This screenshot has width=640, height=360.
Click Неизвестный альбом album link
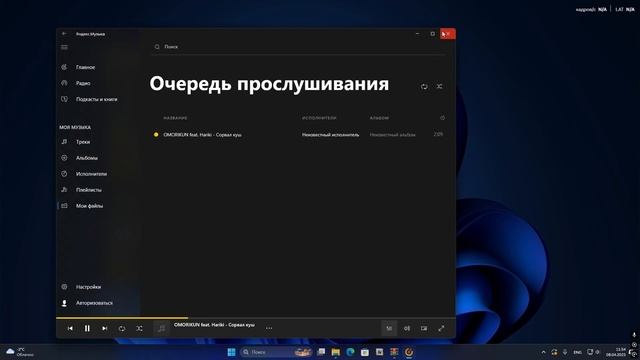393,135
